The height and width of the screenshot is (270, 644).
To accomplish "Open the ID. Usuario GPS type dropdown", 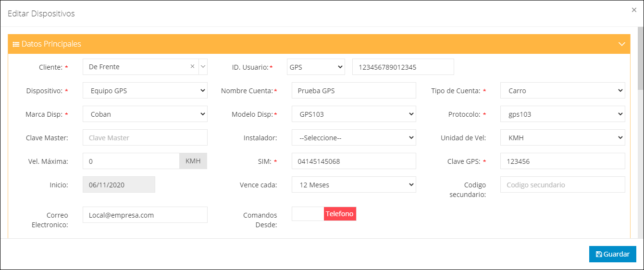I will (316, 67).
